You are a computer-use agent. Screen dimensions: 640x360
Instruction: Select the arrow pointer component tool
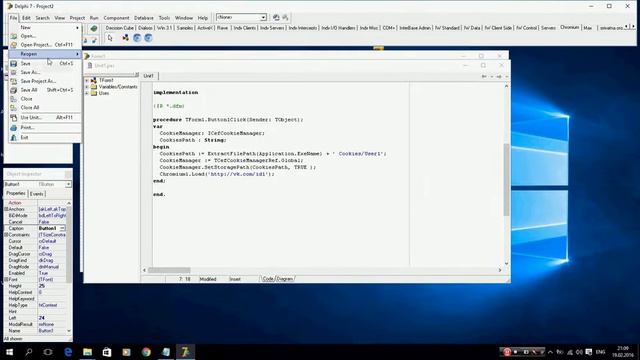(110, 38)
